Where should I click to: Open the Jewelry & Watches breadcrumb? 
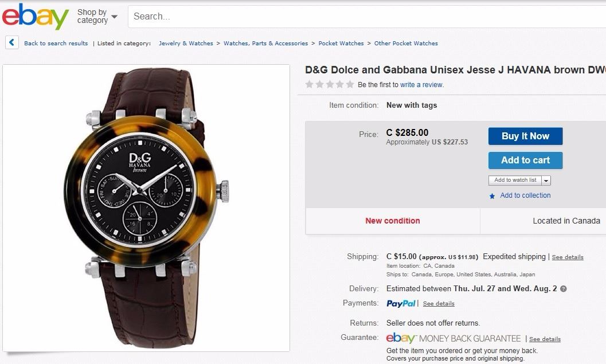point(186,44)
